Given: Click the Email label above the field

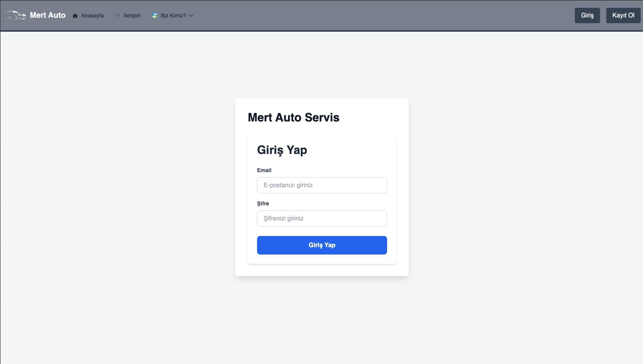Looking at the screenshot, I should (264, 170).
